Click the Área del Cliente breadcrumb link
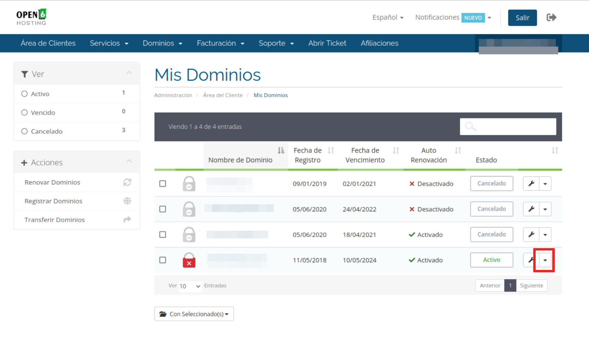Screen dimensions: 589x364 (x=223, y=95)
